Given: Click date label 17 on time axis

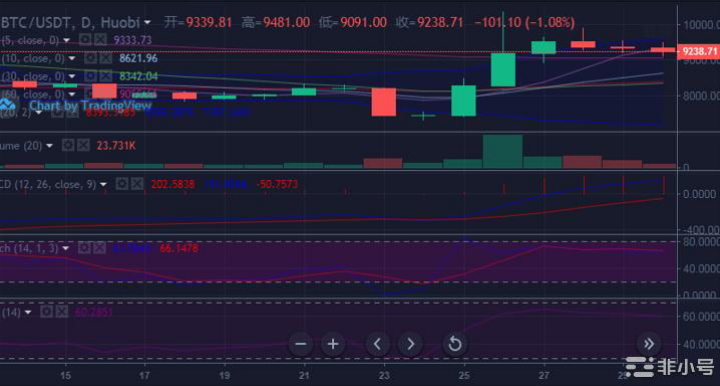Looking at the screenshot, I should 145,375.
